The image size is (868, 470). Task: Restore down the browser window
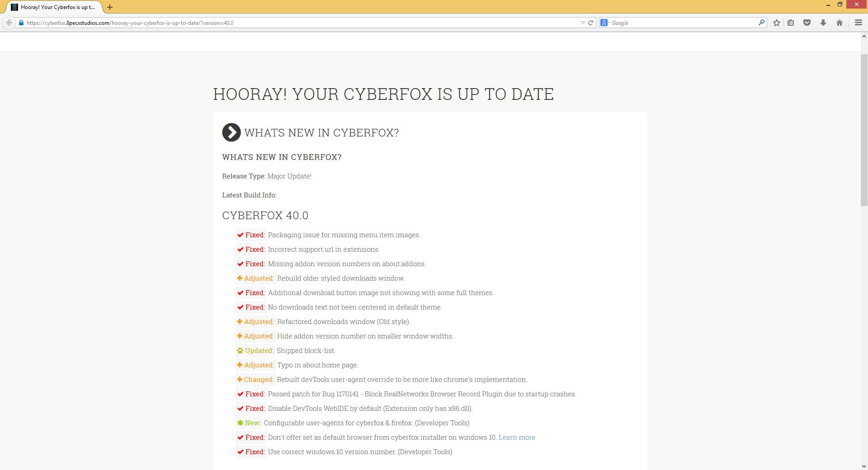click(x=840, y=5)
